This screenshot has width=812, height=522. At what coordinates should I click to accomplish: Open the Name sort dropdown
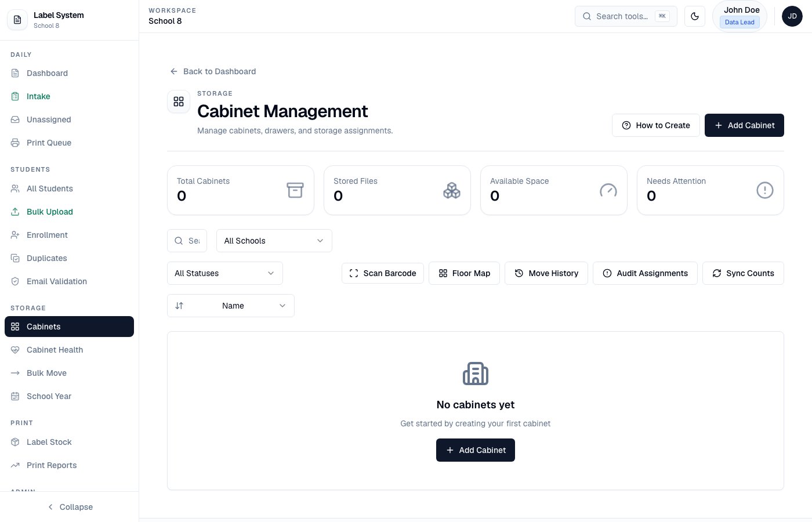[x=231, y=306]
